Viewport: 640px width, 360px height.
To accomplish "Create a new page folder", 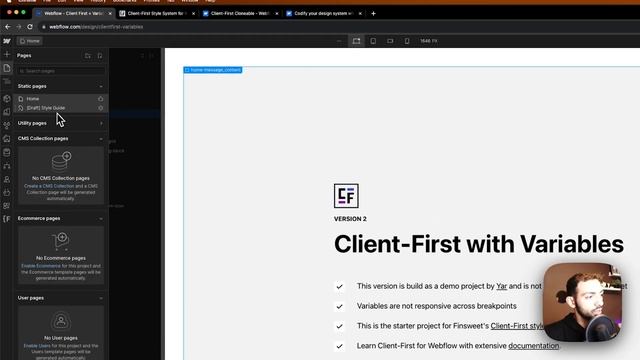I will [87, 56].
